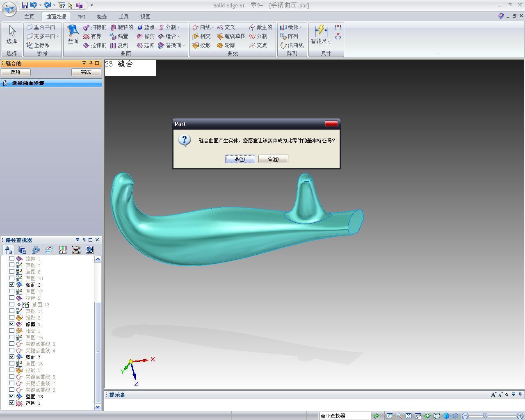The height and width of the screenshot is (420, 525).
Task: Uncheck the 修剪 1 feature checkbox
Action: (12, 324)
